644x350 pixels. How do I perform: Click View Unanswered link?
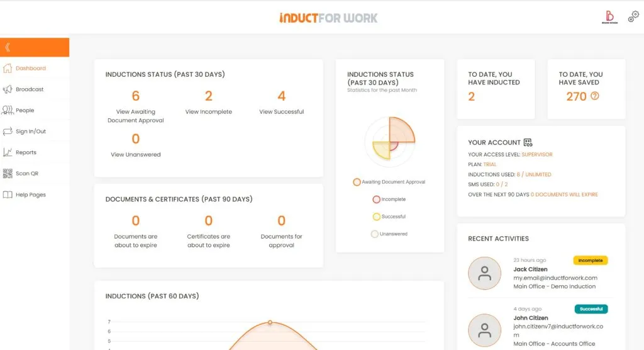136,155
